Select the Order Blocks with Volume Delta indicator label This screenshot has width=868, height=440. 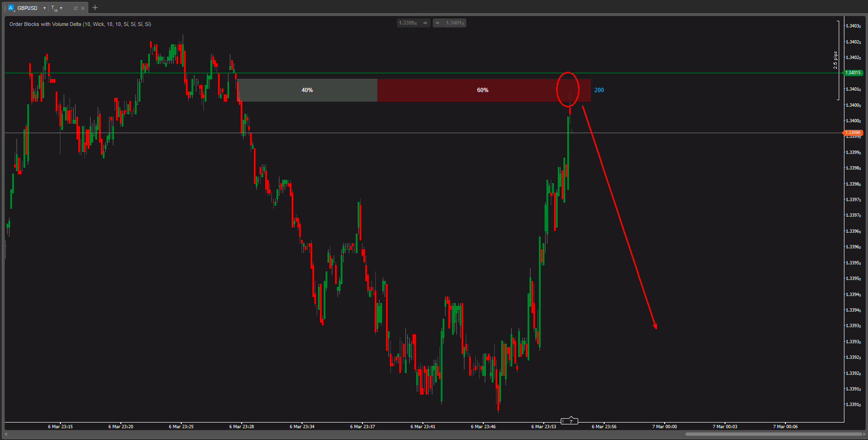(80, 24)
